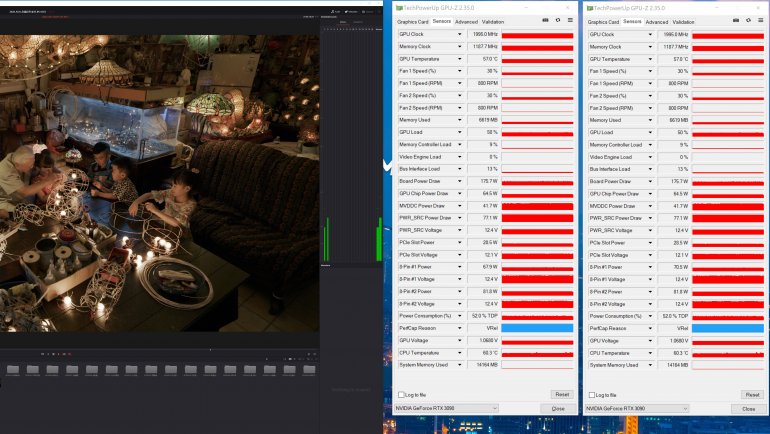Open the hamburger menu in left GPU-Z window
The height and width of the screenshot is (434, 770).
pyautogui.click(x=570, y=21)
